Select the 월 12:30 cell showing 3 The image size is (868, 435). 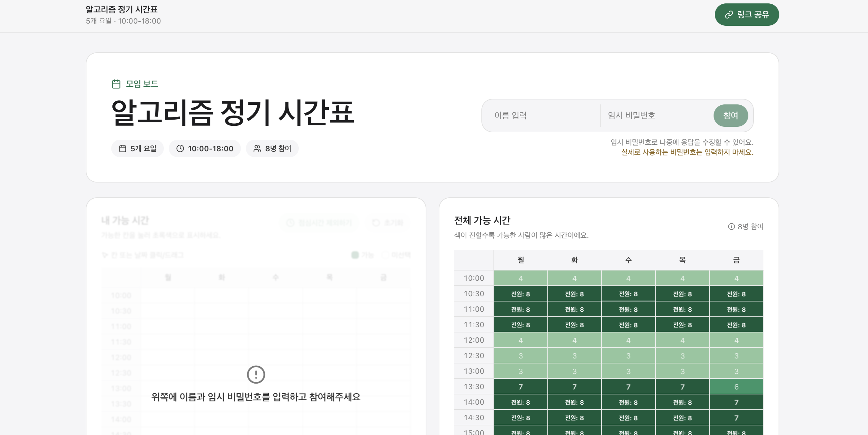point(521,356)
